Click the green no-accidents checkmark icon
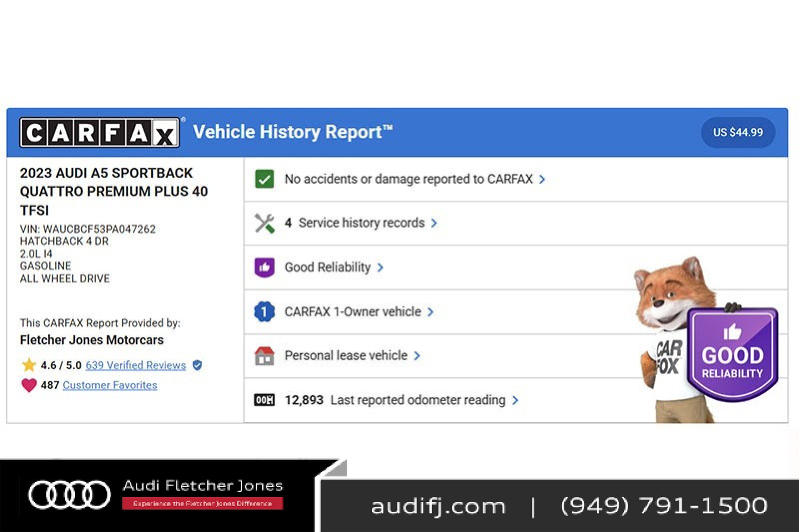 [264, 179]
